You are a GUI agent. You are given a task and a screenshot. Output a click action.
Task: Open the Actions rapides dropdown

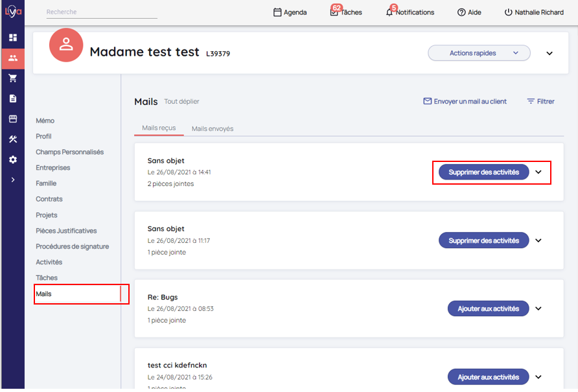tap(479, 53)
